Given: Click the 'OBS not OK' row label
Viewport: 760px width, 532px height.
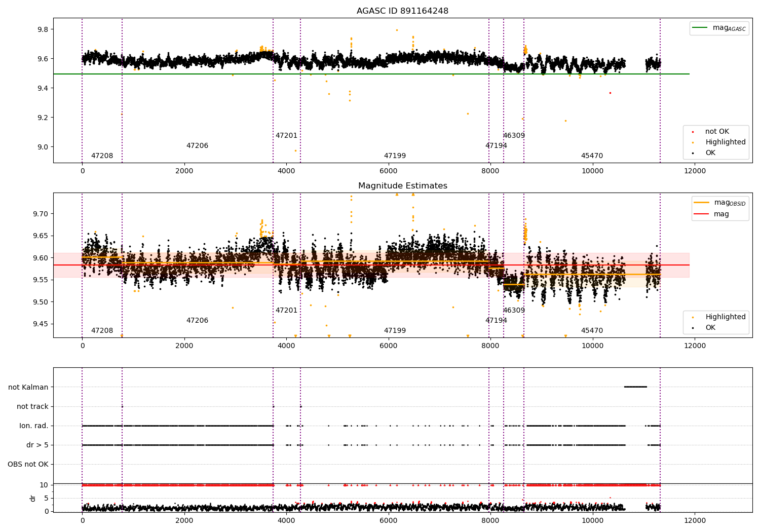Looking at the screenshot, I should pos(28,465).
